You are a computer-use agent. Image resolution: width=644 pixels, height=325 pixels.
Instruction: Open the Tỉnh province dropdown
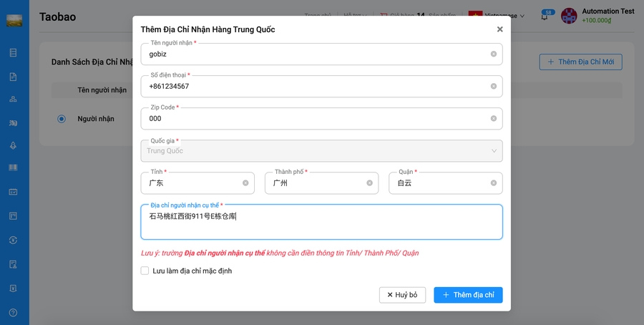192,183
